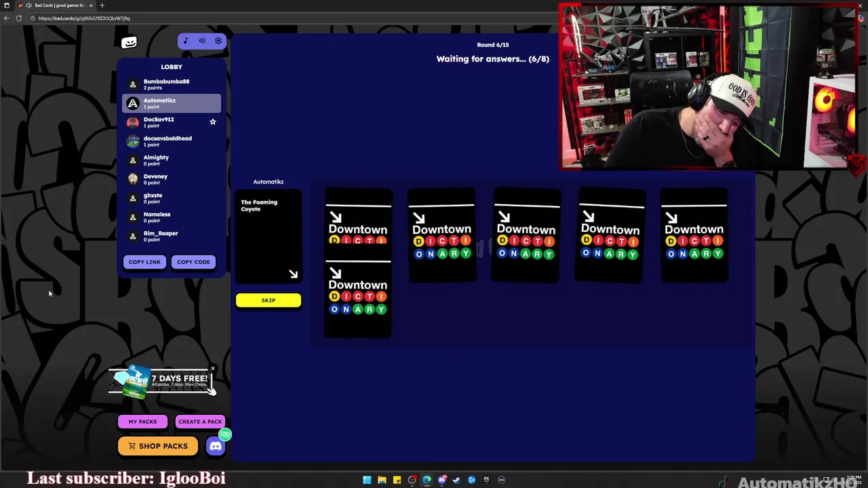Image resolution: width=868 pixels, height=488 pixels.
Task: Toggle the music note setting
Action: pyautogui.click(x=185, y=41)
